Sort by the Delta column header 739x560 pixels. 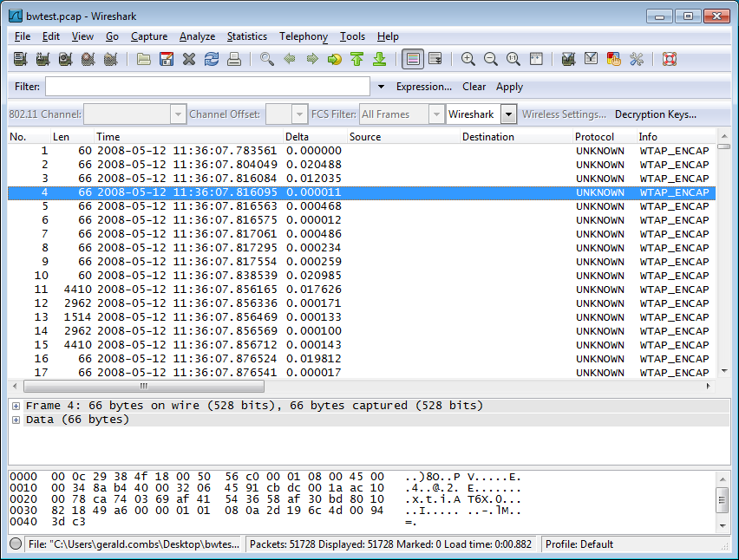[315, 137]
